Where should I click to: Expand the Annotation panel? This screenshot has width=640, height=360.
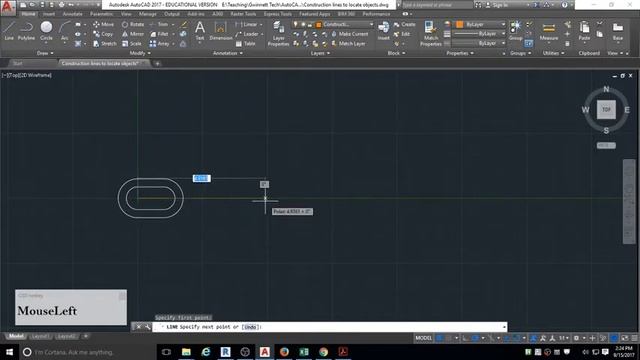[x=228, y=53]
